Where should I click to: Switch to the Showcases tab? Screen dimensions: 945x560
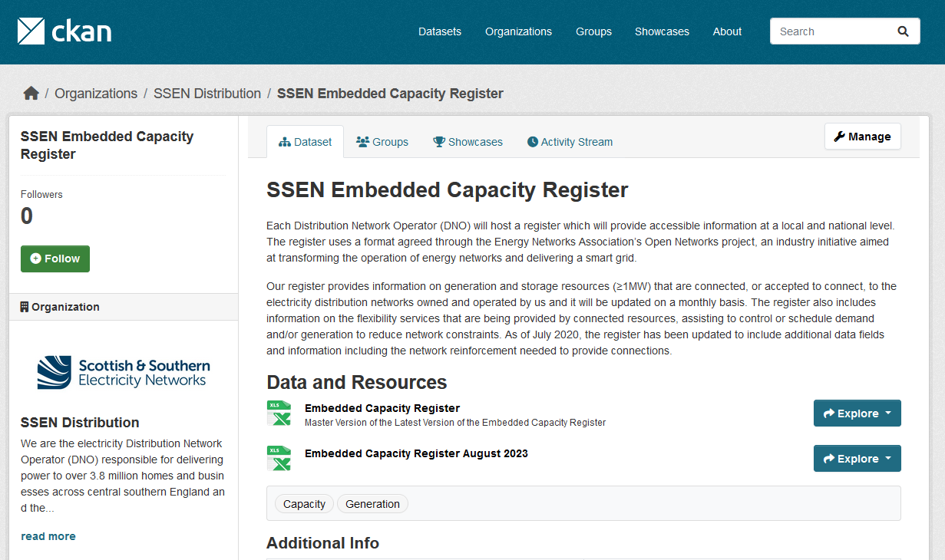coord(468,142)
